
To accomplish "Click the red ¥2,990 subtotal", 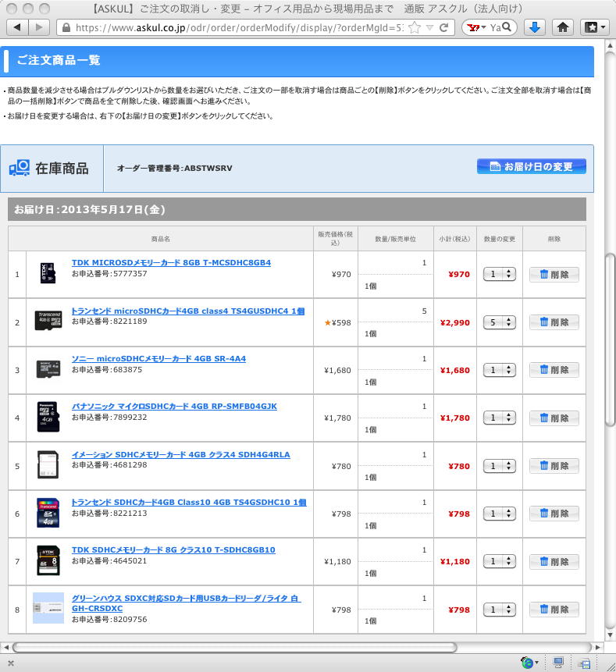I will (x=455, y=322).
